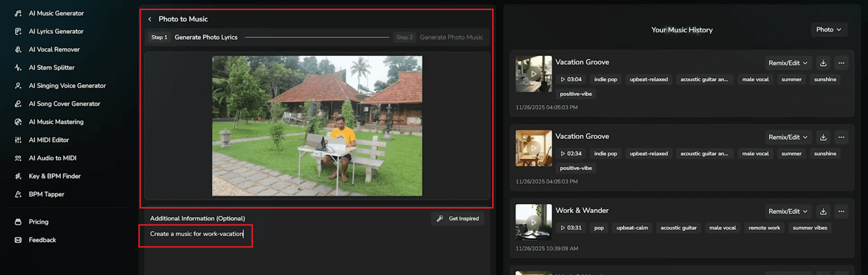Click the AI Stem Splitter icon
868x275 pixels.
tap(18, 68)
